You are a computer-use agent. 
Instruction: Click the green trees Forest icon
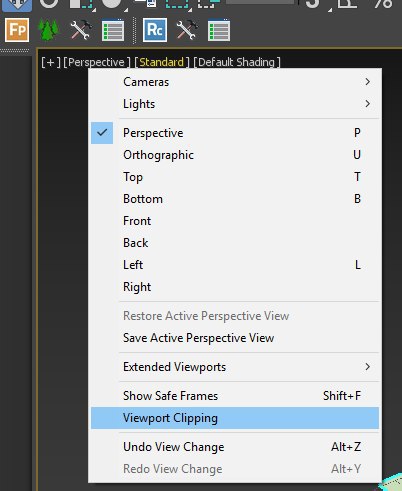click(x=49, y=30)
